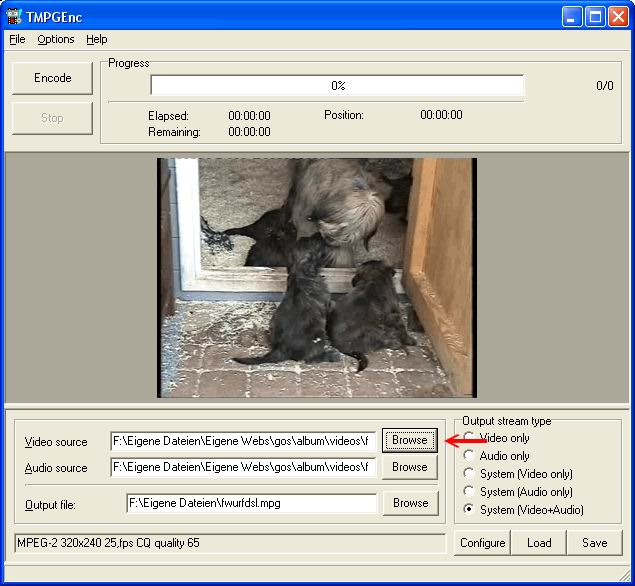
Task: Click Browse next to Audio source
Action: [x=409, y=467]
